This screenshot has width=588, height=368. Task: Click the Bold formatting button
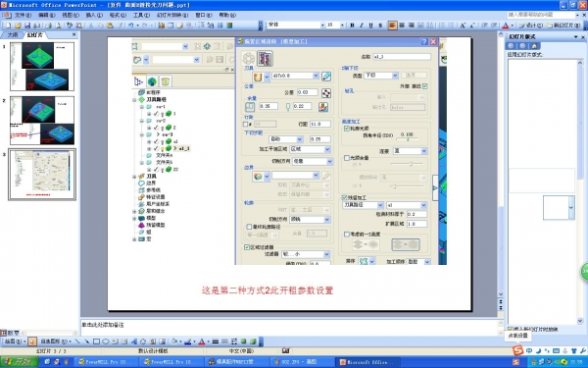click(x=352, y=26)
